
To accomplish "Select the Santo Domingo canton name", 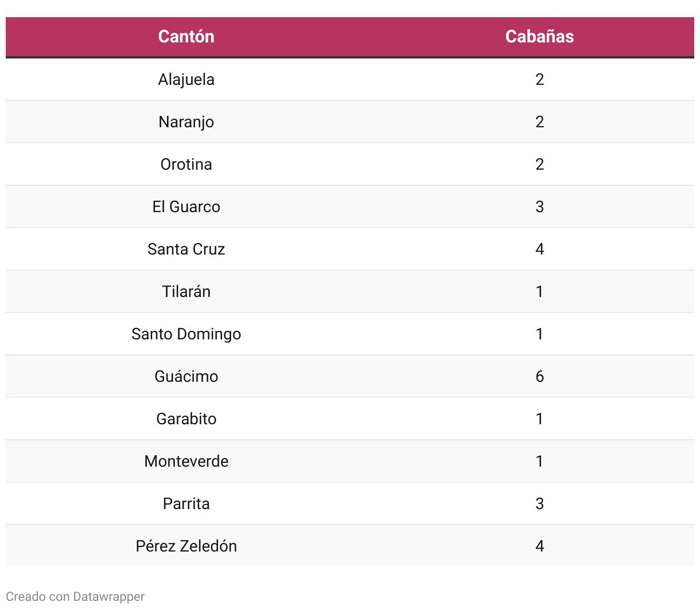I will (186, 334).
